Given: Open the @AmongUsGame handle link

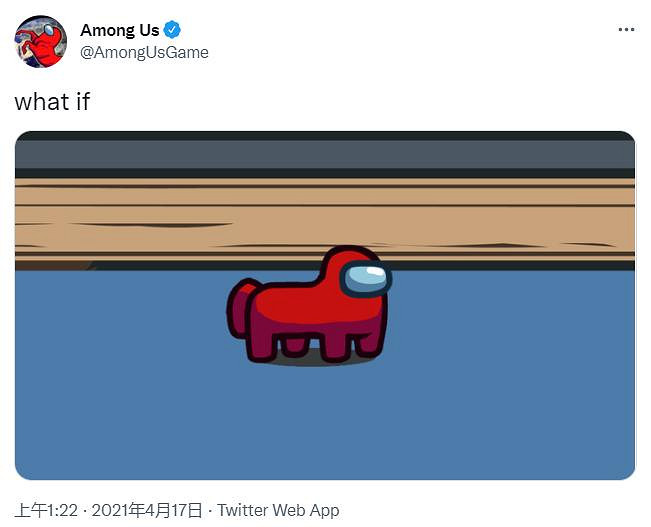Looking at the screenshot, I should pyautogui.click(x=144, y=53).
